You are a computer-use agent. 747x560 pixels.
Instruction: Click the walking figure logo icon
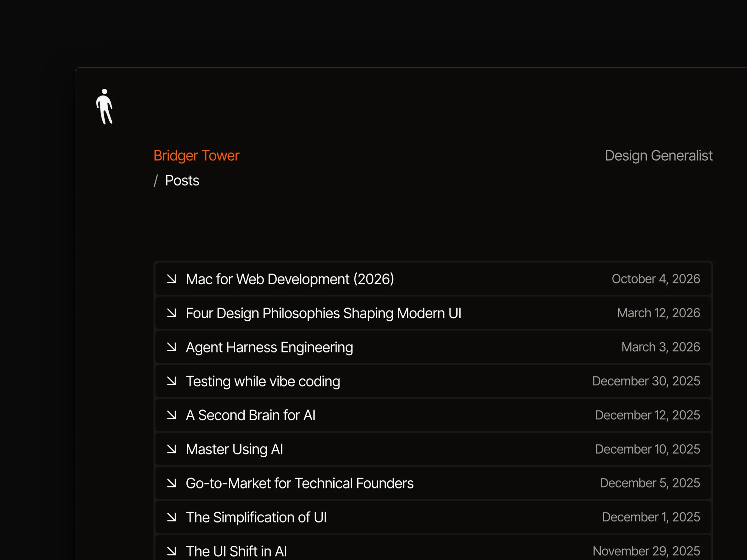(104, 107)
